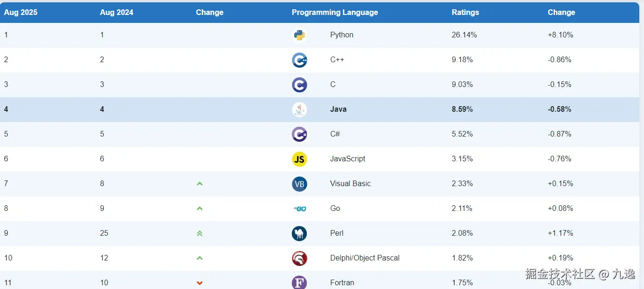Image resolution: width=644 pixels, height=289 pixels.
Task: Click the Programming Language column header
Action: [335, 13]
